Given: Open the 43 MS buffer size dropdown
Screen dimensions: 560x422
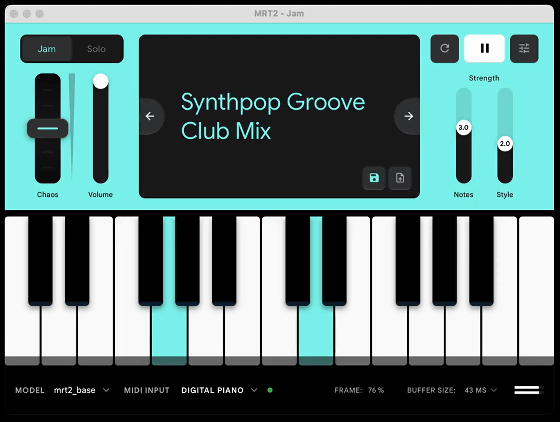Looking at the screenshot, I should pos(480,390).
